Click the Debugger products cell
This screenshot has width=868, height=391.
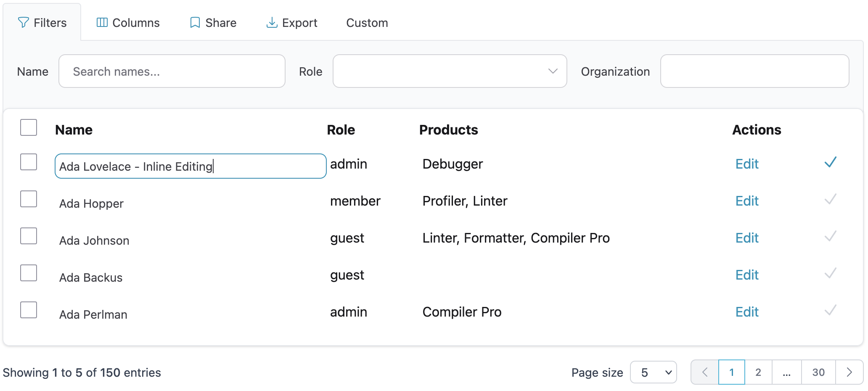click(x=453, y=164)
